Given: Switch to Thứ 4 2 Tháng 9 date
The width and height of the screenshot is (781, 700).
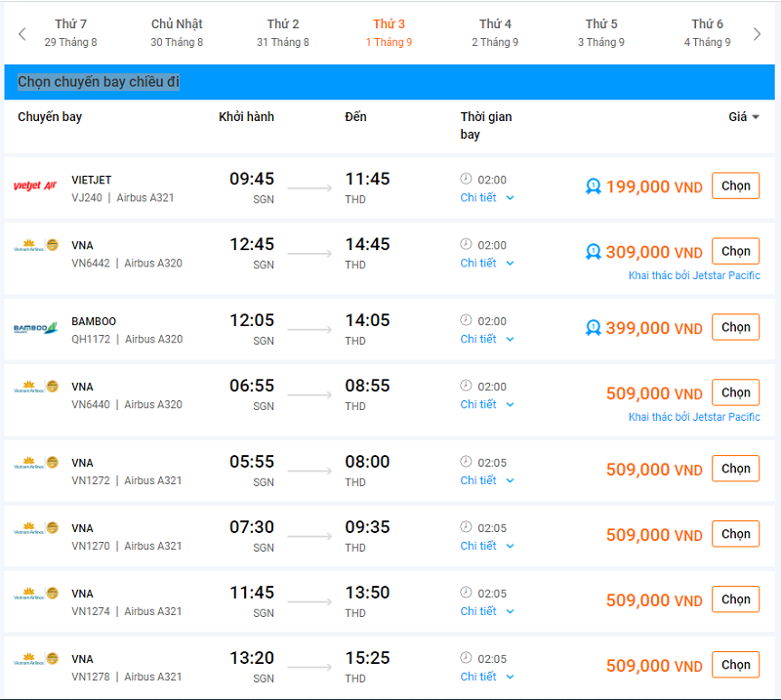Looking at the screenshot, I should coord(495,33).
